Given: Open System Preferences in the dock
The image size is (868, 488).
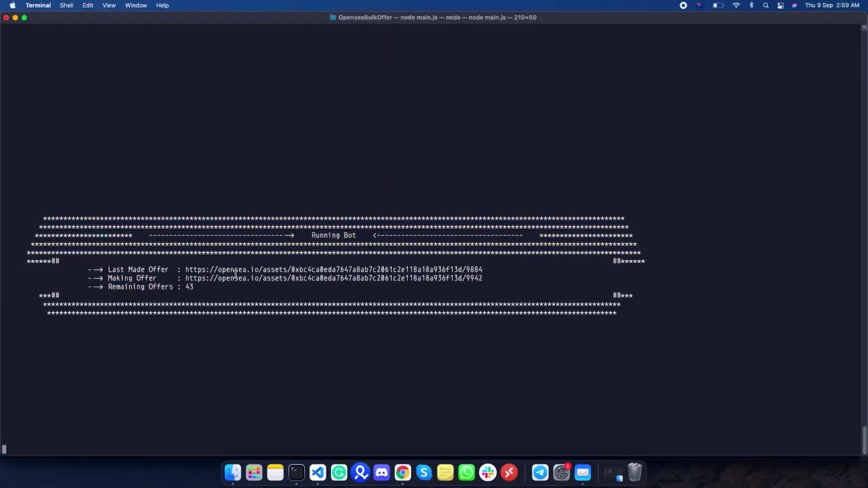Looking at the screenshot, I should 561,472.
